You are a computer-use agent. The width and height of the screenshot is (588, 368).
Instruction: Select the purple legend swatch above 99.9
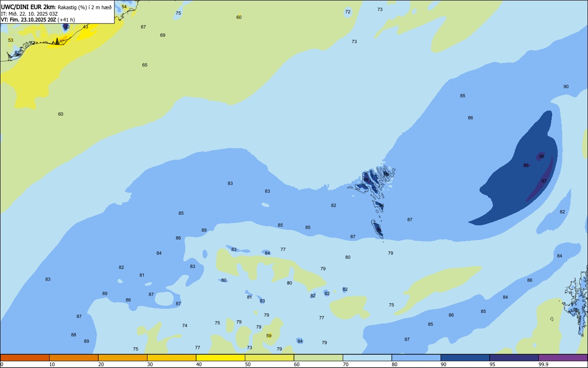[563, 357]
